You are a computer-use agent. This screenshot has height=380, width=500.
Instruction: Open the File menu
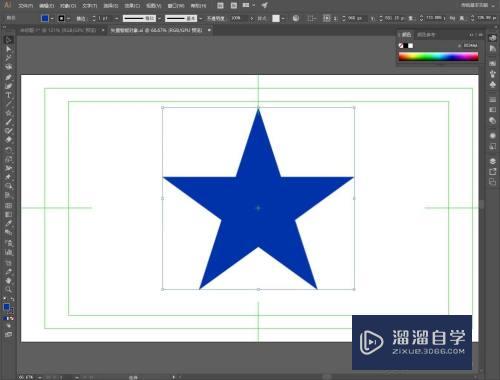(x=26, y=6)
